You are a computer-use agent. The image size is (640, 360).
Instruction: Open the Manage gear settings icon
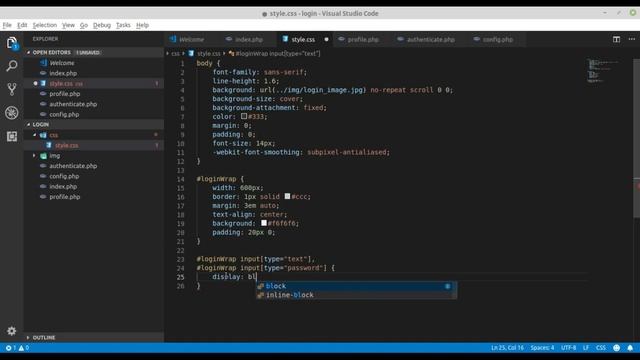pyautogui.click(x=12, y=331)
